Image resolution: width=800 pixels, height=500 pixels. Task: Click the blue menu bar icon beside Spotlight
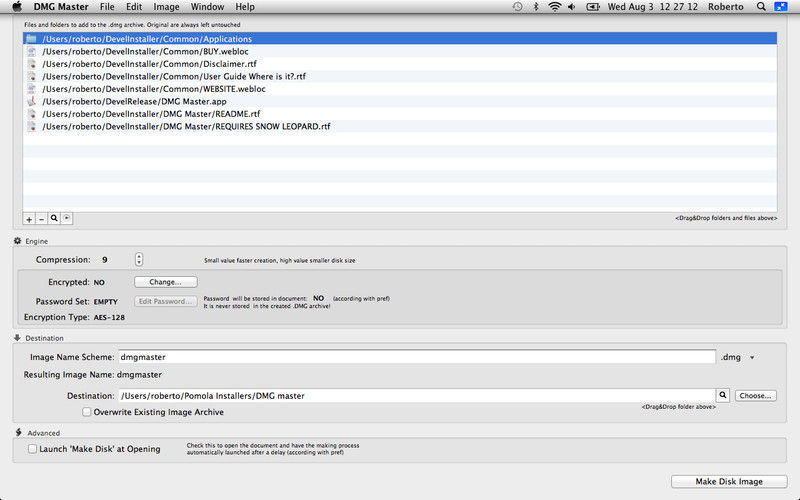[781, 7]
